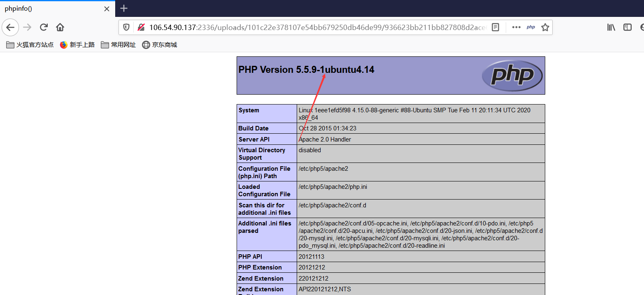Screen dimensions: 644x295
Task: Click the forward navigation arrow
Action: [27, 28]
